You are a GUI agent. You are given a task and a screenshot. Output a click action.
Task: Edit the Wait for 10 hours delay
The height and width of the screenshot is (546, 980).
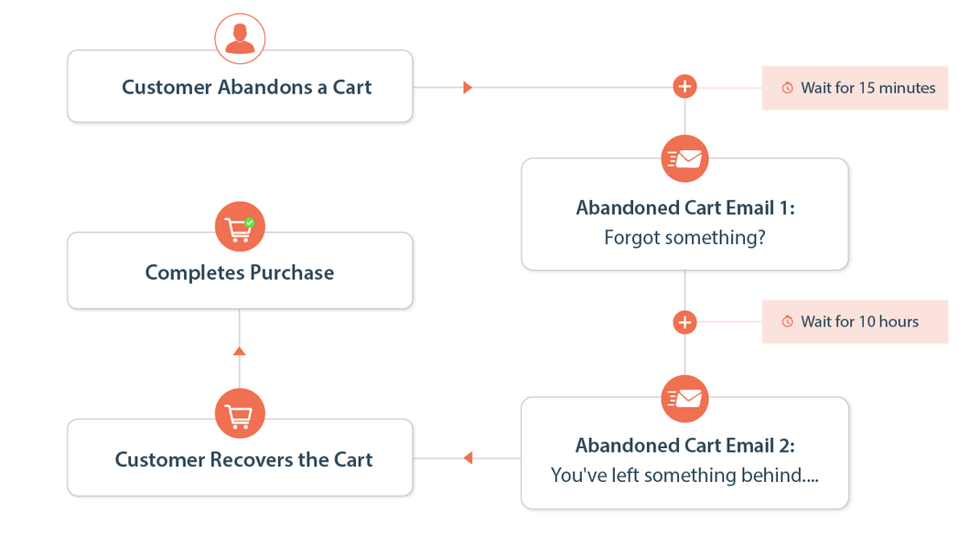click(x=859, y=322)
